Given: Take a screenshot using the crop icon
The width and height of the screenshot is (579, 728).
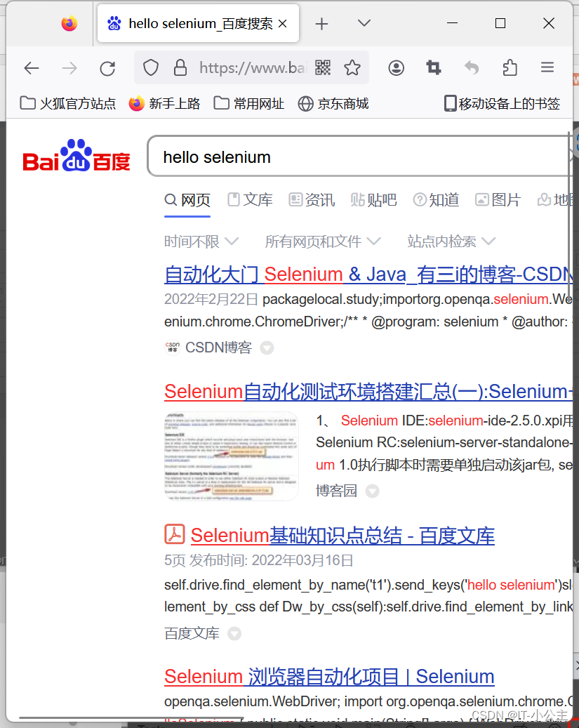Looking at the screenshot, I should (433, 67).
